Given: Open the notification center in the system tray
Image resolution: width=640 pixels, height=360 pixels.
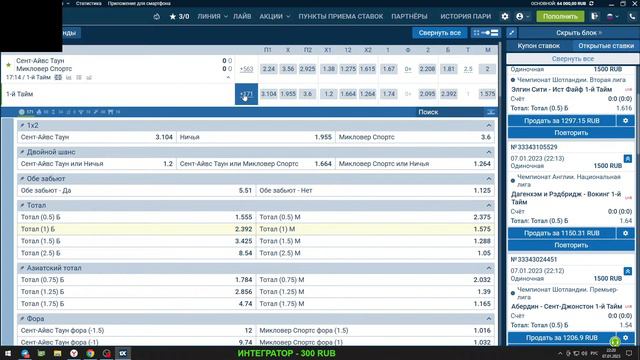Looking at the screenshot, I should [629, 353].
